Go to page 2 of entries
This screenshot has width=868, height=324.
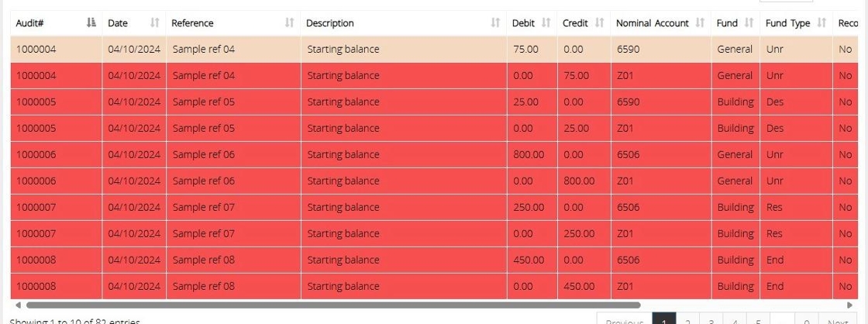coord(687,322)
